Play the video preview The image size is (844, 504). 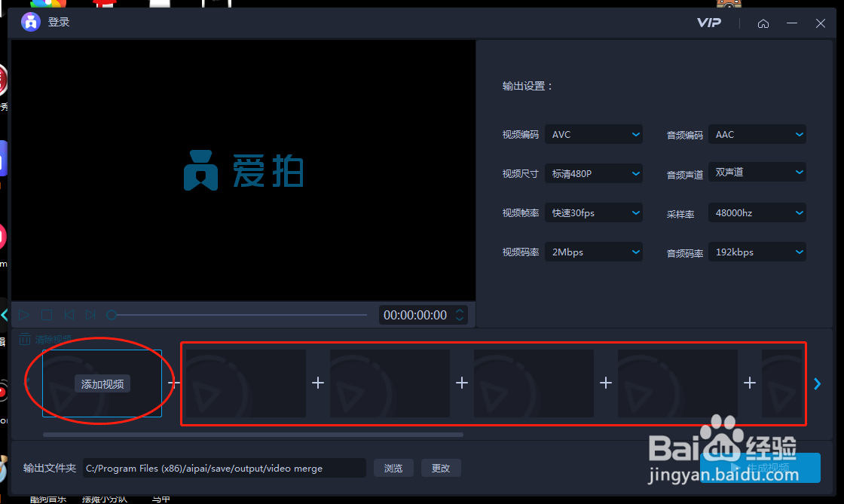click(x=24, y=315)
